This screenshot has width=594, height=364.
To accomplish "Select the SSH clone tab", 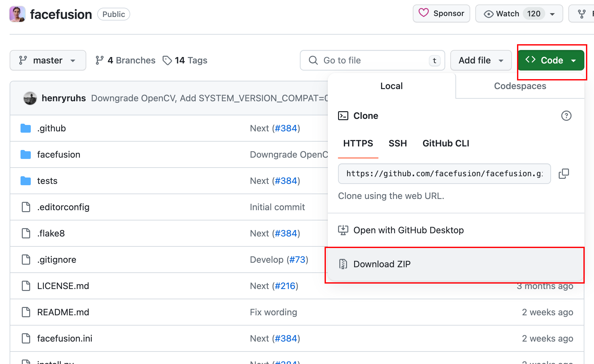I will 398,143.
